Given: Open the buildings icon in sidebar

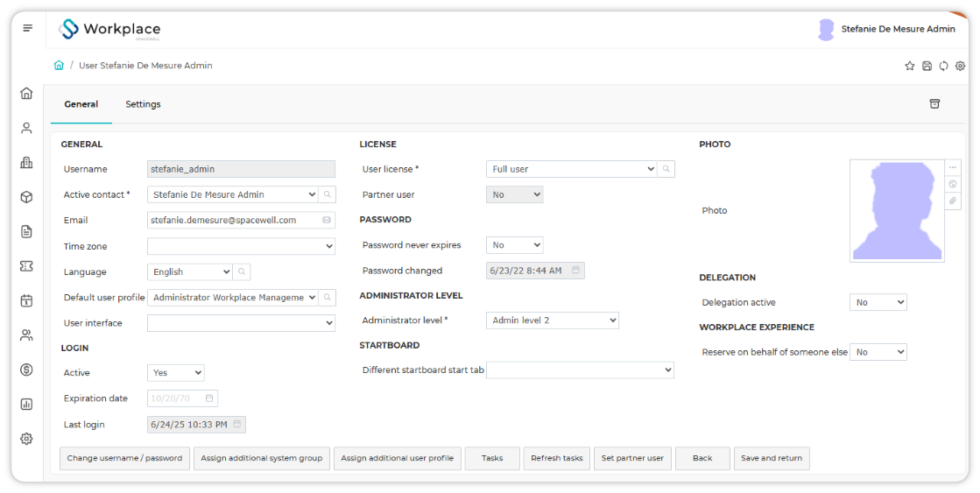Looking at the screenshot, I should (26, 163).
